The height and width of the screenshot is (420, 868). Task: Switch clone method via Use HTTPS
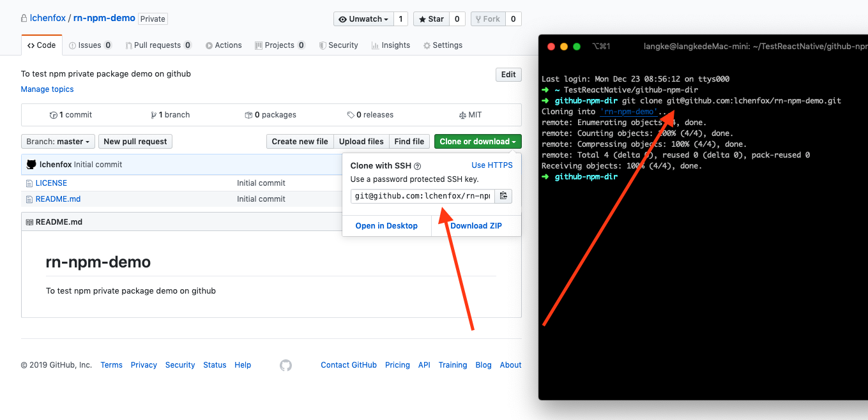coord(492,165)
